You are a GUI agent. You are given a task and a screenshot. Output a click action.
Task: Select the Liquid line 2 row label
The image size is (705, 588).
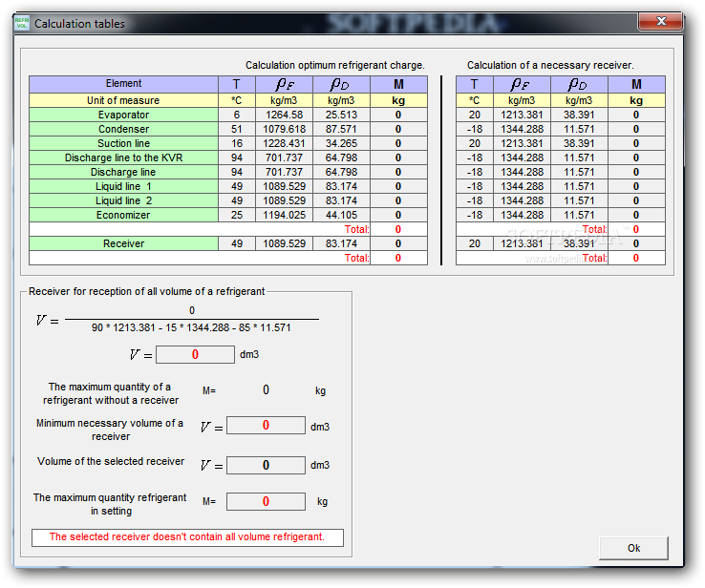(x=123, y=200)
